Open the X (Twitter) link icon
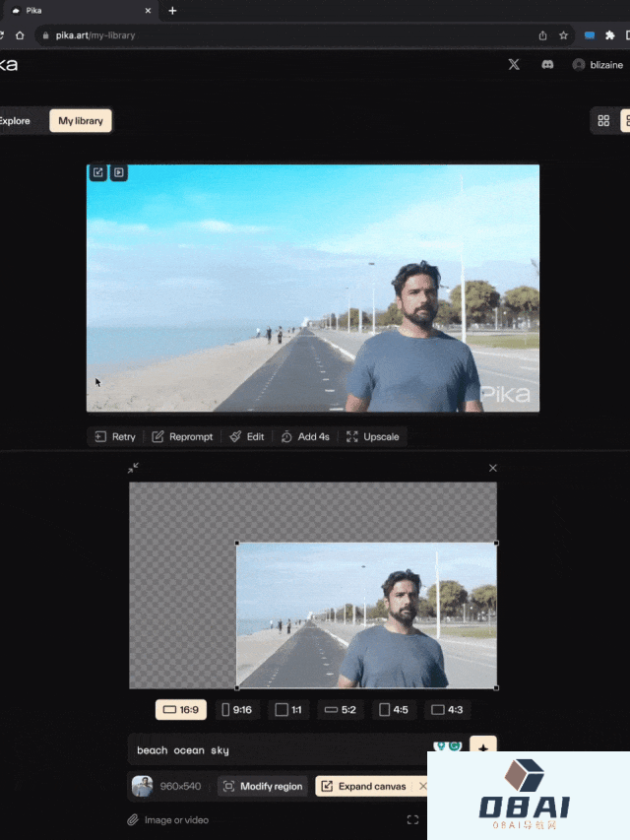Image resolution: width=630 pixels, height=840 pixels. [x=513, y=64]
